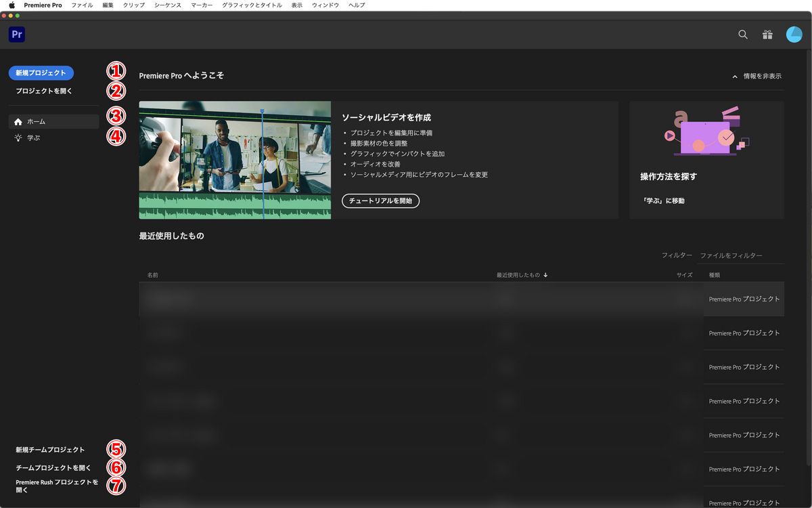The width and height of the screenshot is (812, 508).
Task: Click the ソーシャルビデオを作成 heading
Action: pyautogui.click(x=386, y=117)
